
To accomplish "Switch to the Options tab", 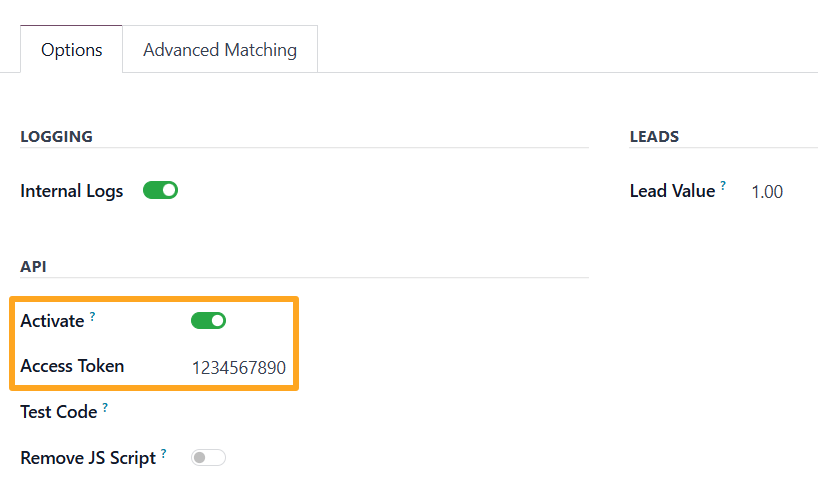I will 71,50.
